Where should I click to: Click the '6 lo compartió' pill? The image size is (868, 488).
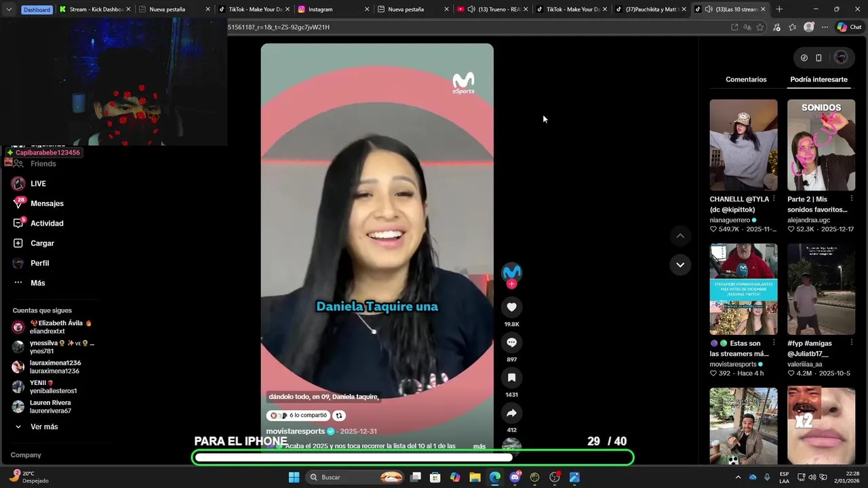point(298,415)
